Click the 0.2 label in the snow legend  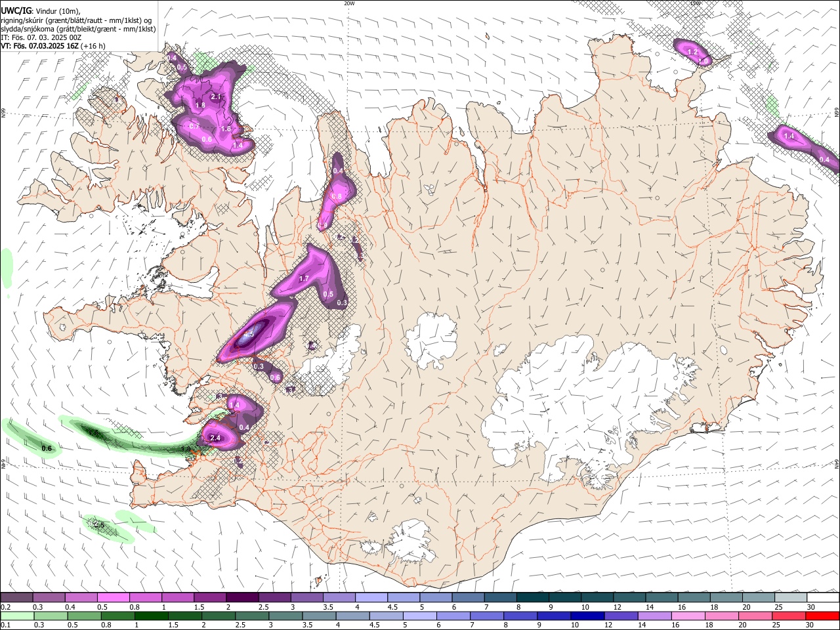click(5, 607)
